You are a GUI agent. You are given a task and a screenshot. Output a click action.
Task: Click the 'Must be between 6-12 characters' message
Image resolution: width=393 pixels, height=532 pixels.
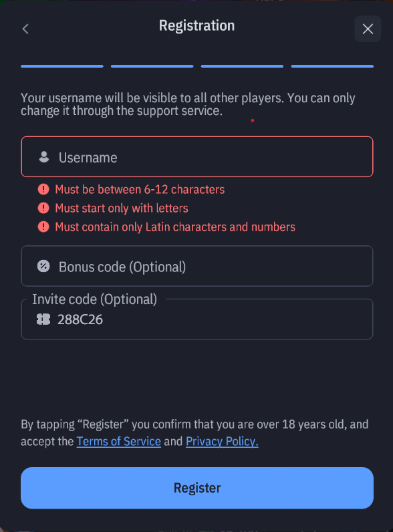(x=140, y=189)
